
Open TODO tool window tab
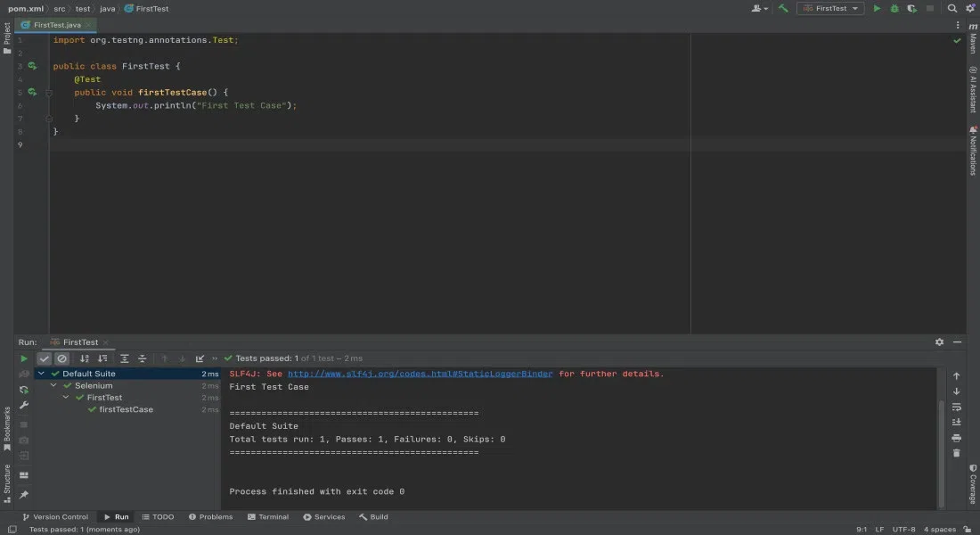click(158, 517)
